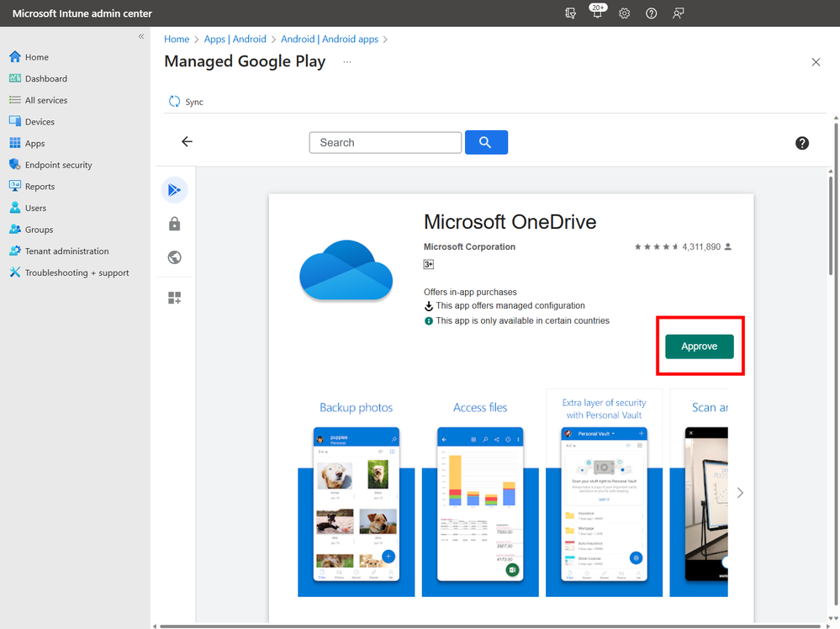Select the Play Store icon in side rail
The height and width of the screenshot is (629, 840).
tap(174, 190)
